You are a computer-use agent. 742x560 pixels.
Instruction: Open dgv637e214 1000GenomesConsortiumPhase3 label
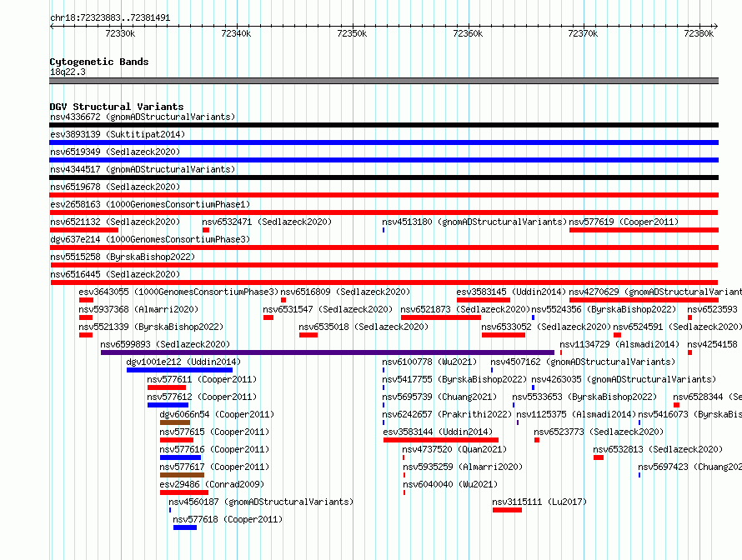click(x=150, y=239)
